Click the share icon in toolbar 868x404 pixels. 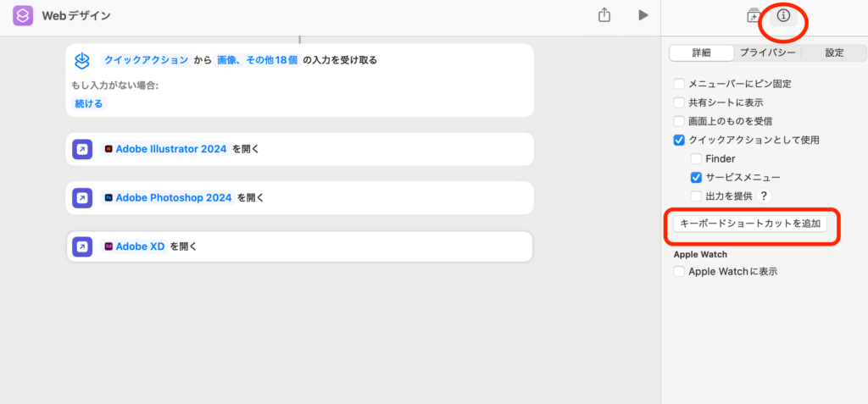coord(604,15)
